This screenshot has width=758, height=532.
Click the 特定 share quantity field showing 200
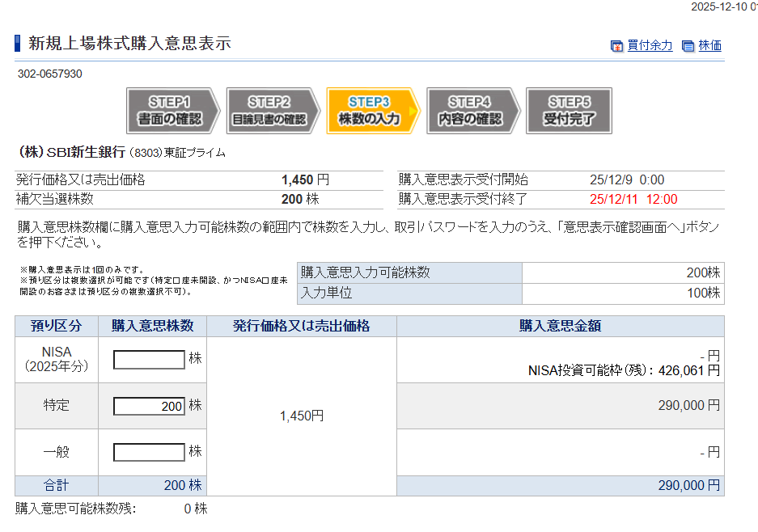[149, 406]
